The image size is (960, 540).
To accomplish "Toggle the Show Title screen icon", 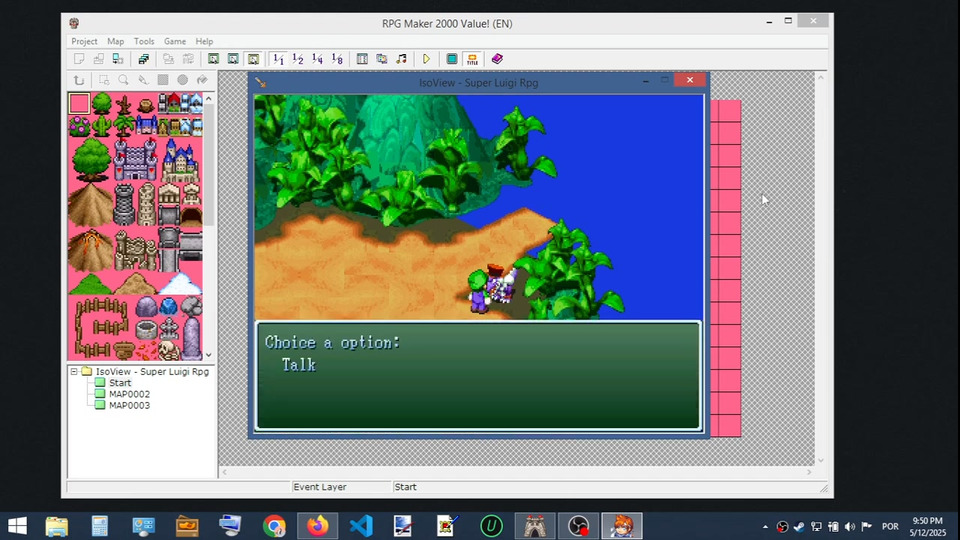I will (x=472, y=59).
